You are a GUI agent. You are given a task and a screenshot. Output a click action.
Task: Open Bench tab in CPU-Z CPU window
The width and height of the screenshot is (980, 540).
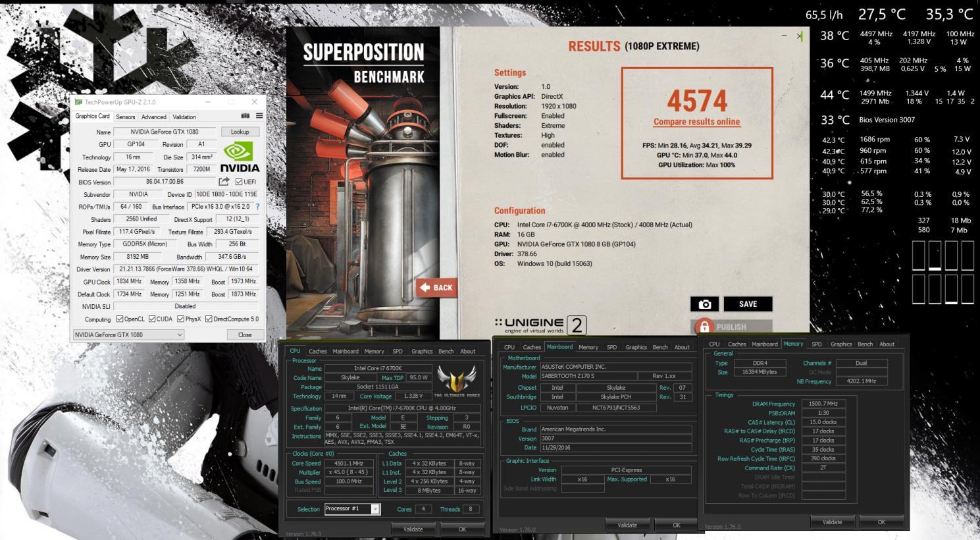446,351
